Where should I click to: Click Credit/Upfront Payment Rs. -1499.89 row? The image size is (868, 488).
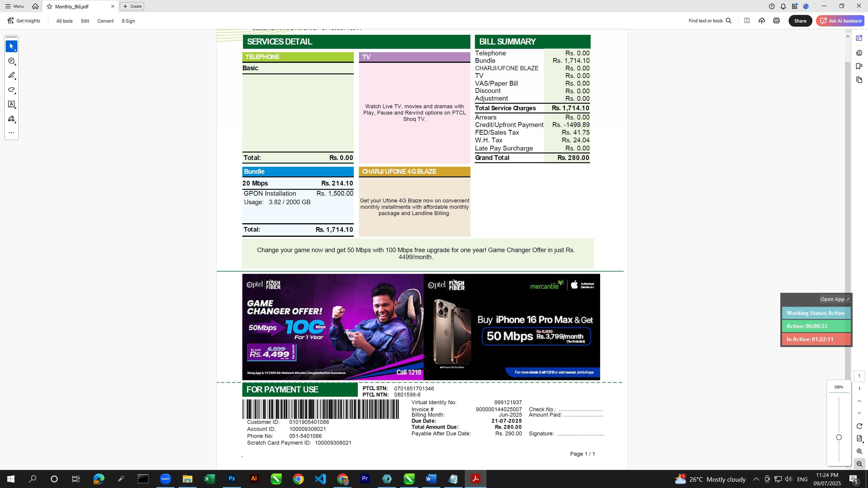(532, 125)
